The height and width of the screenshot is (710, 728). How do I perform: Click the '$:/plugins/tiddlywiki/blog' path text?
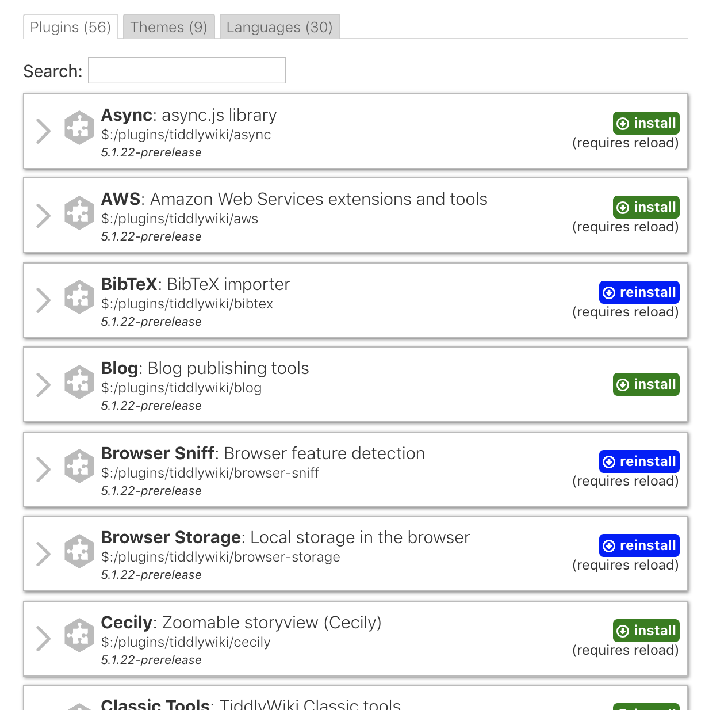pyautogui.click(x=182, y=388)
